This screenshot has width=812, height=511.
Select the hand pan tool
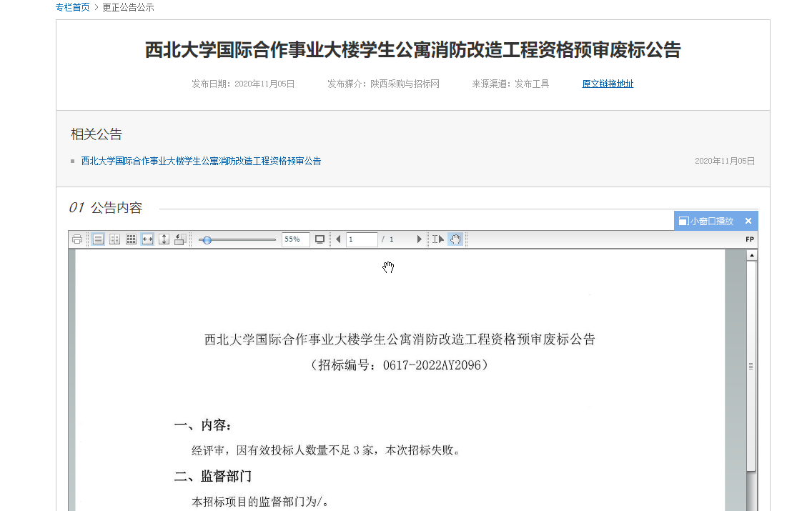(x=455, y=239)
